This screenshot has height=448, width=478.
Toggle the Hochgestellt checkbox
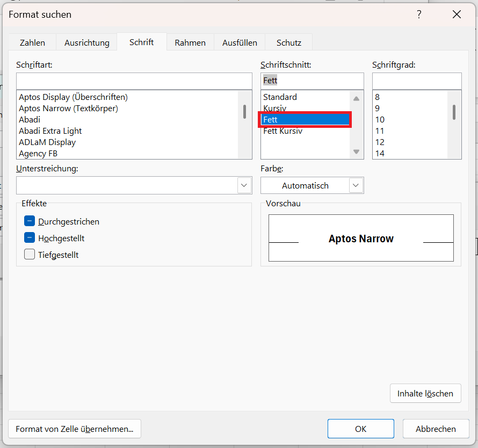point(29,238)
